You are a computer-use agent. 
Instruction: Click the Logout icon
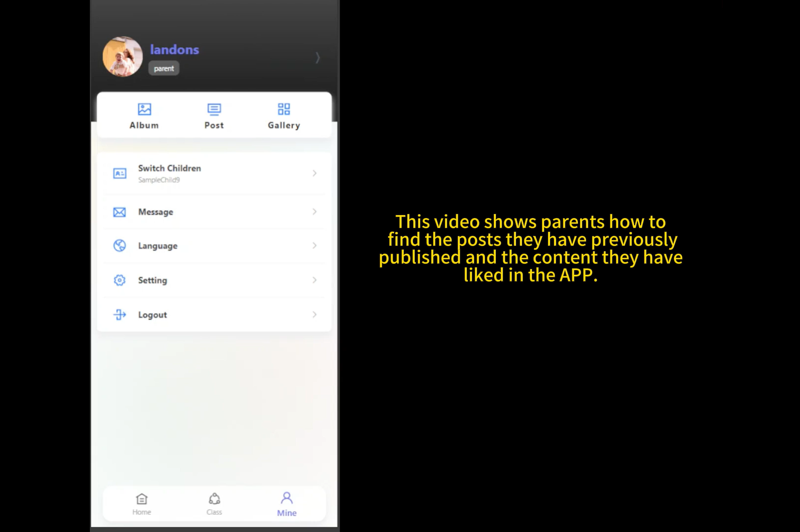tap(120, 314)
